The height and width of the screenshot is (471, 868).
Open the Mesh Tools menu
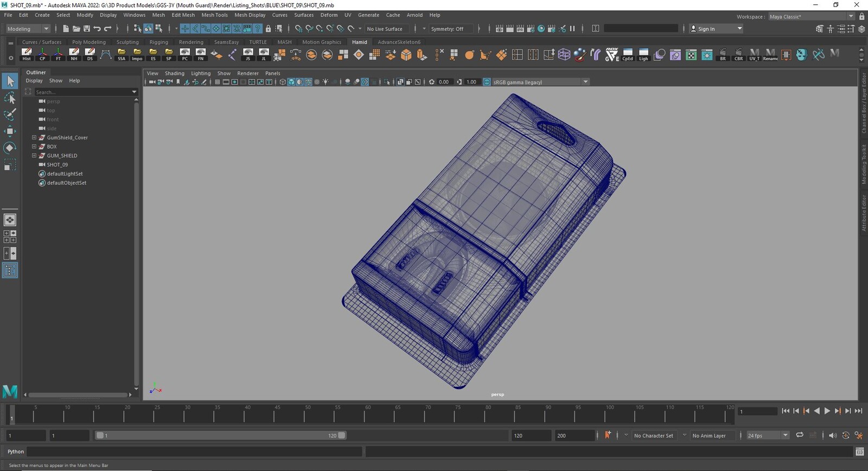(214, 15)
